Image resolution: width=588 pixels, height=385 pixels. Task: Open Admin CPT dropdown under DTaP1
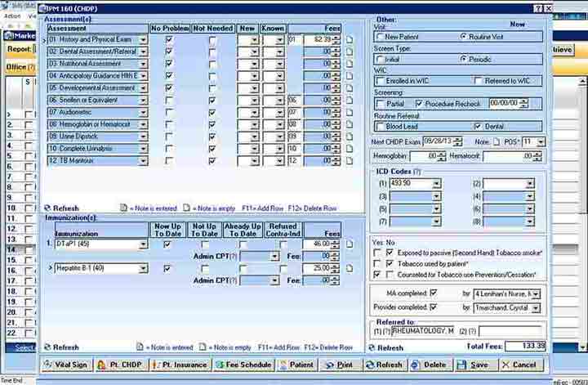click(275, 257)
